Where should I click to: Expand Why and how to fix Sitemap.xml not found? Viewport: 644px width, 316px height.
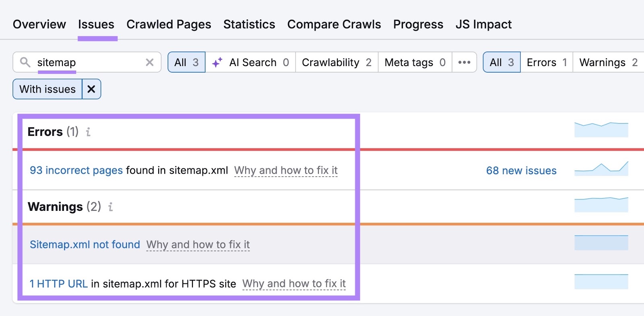click(198, 245)
